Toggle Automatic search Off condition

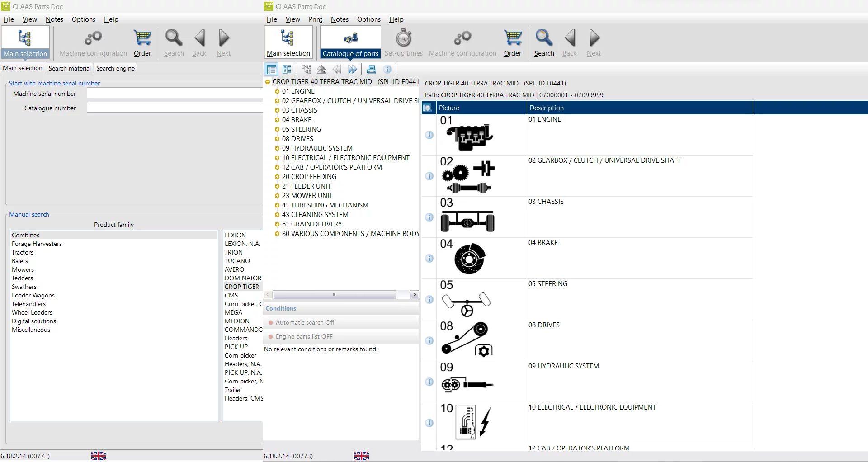[x=305, y=322]
